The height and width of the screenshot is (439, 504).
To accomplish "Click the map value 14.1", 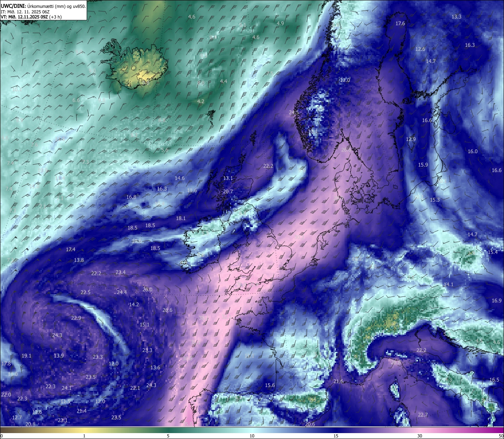I will pyautogui.click(x=448, y=284).
